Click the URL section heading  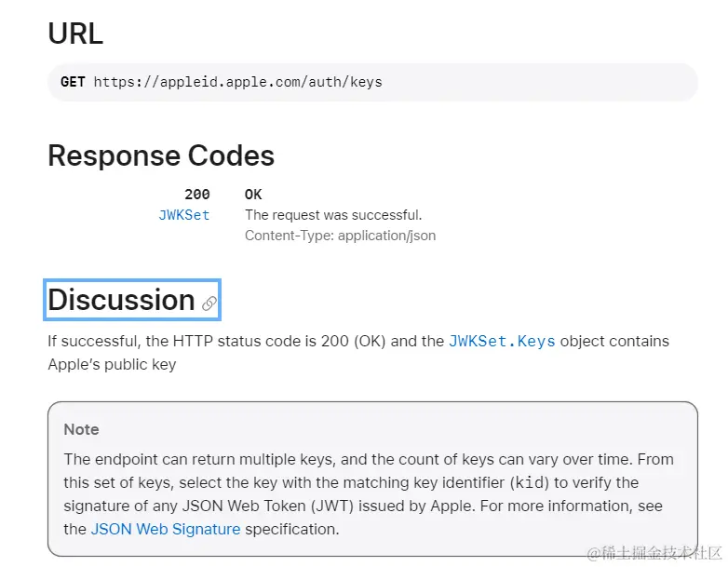pyautogui.click(x=75, y=34)
